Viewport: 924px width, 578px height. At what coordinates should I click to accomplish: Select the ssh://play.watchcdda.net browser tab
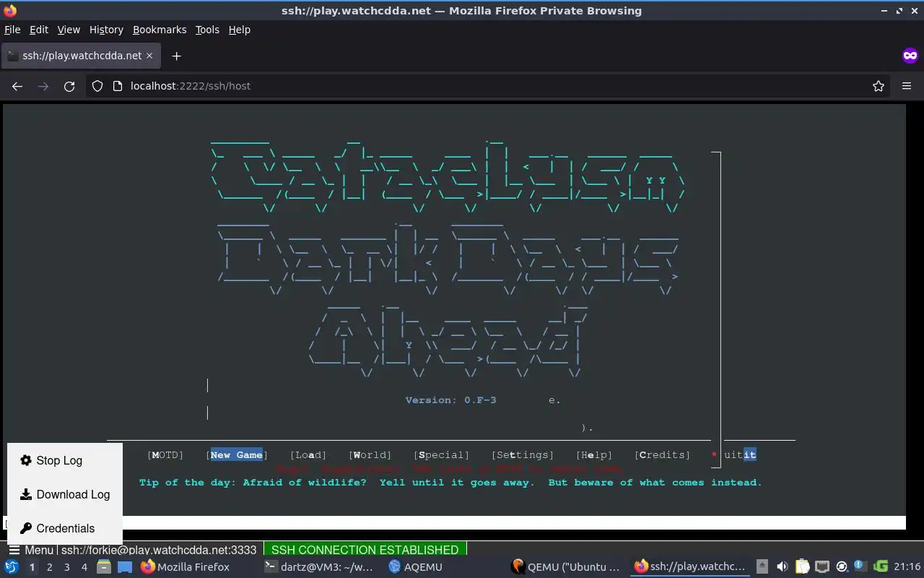pos(79,56)
